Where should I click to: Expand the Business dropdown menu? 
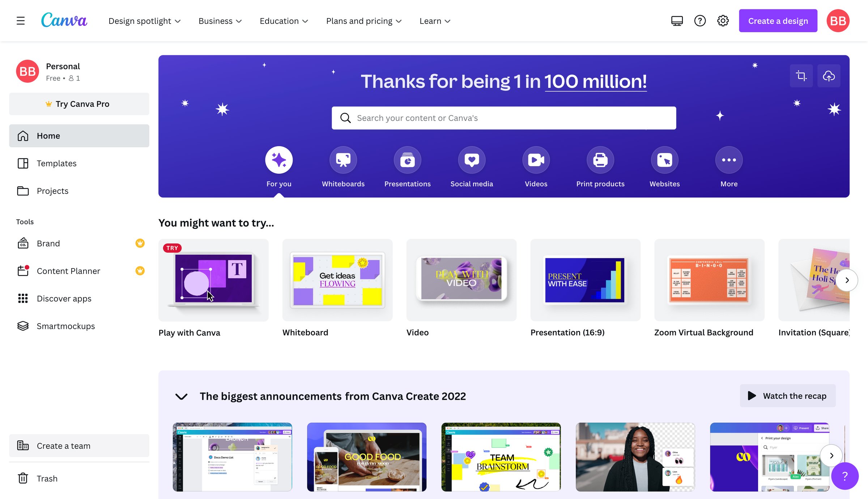pyautogui.click(x=220, y=21)
